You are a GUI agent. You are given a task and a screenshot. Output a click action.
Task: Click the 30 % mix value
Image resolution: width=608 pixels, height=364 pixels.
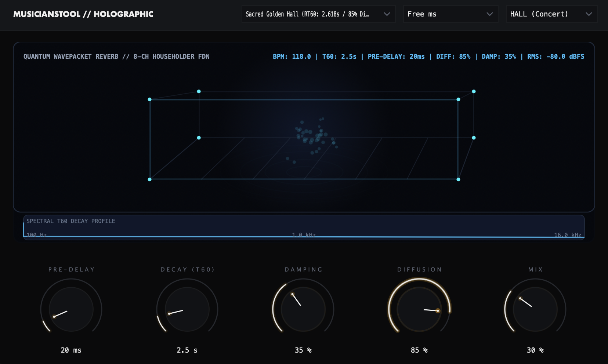tap(535, 350)
